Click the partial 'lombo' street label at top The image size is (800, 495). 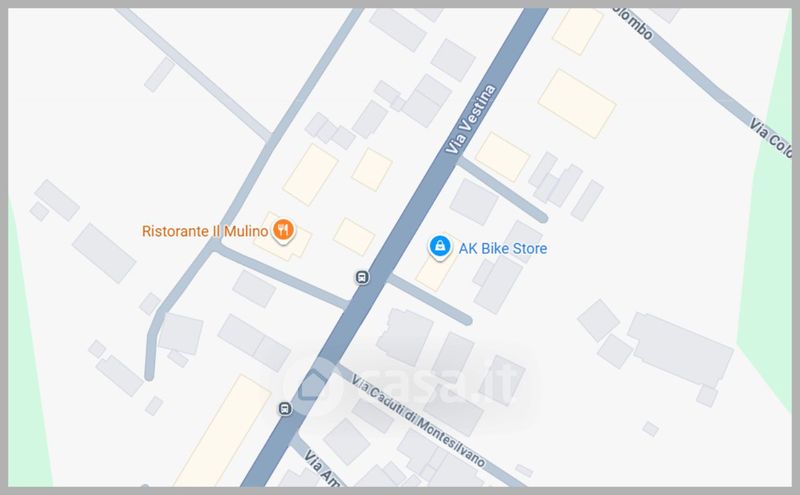(632, 23)
